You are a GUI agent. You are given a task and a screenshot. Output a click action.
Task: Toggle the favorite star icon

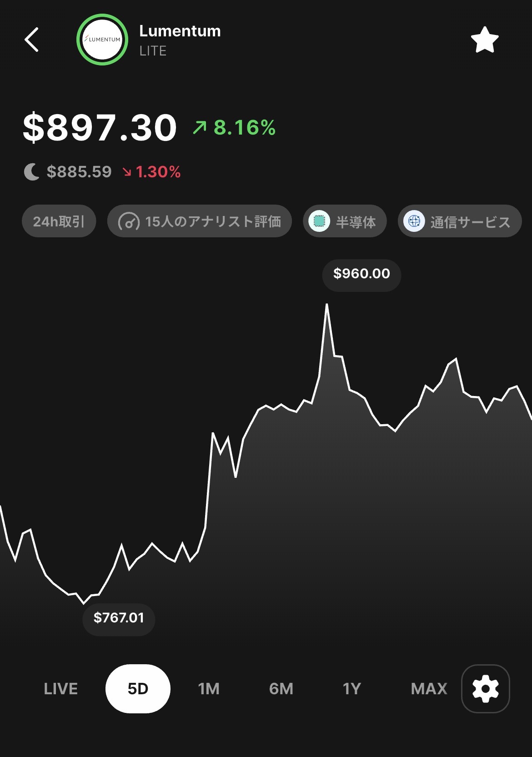coord(484,40)
